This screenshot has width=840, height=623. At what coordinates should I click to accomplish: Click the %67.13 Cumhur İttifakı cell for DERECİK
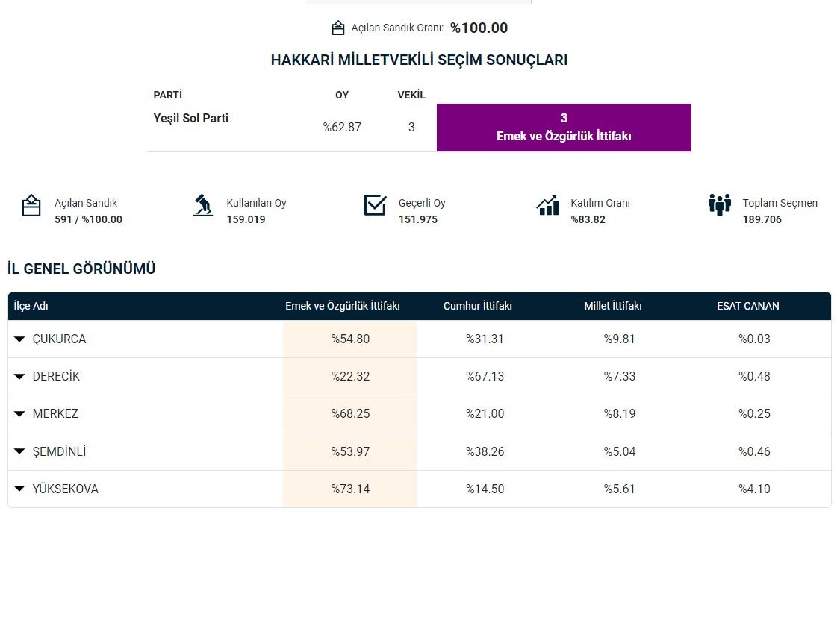point(485,377)
